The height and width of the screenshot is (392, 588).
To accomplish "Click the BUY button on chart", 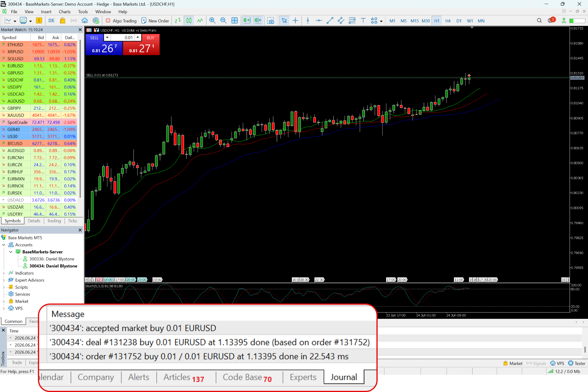I will [150, 38].
